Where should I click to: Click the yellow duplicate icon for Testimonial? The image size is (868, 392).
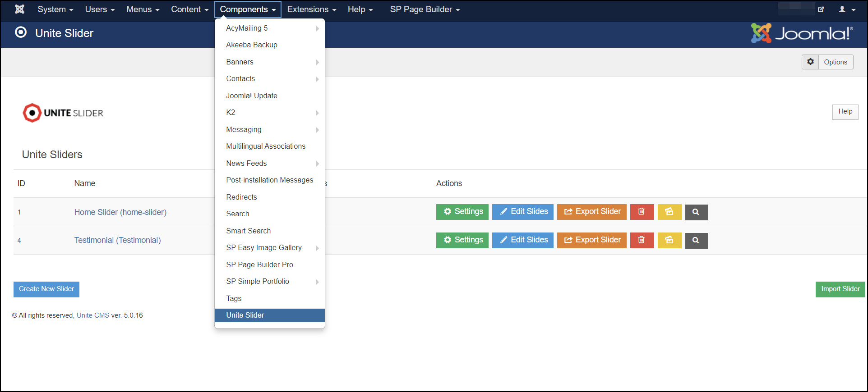click(x=669, y=240)
